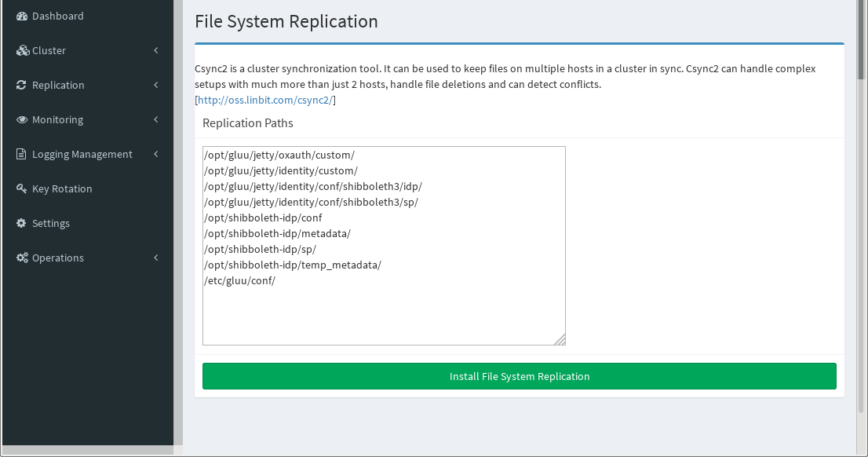Click the Operations gears icon
Image resolution: width=868 pixels, height=457 pixels.
[x=22, y=258]
